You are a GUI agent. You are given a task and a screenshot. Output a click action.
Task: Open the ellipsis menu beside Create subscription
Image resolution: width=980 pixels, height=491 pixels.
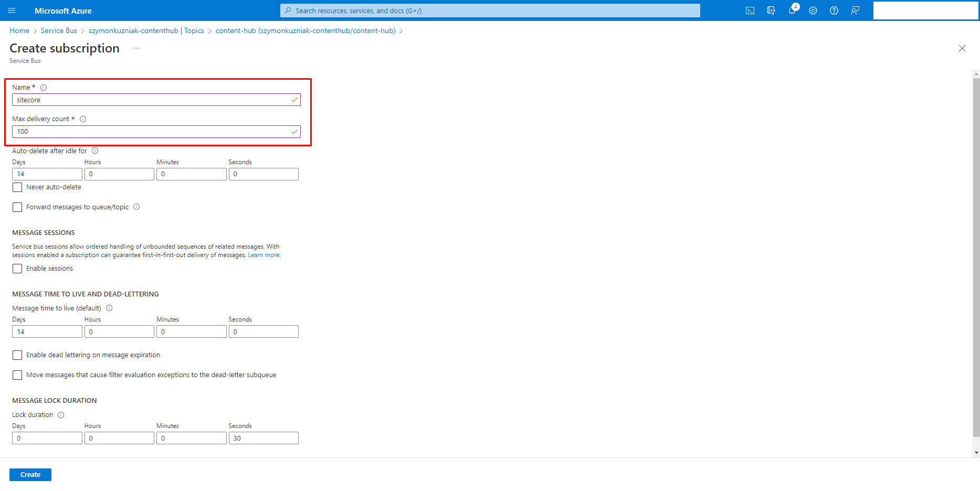(x=136, y=48)
